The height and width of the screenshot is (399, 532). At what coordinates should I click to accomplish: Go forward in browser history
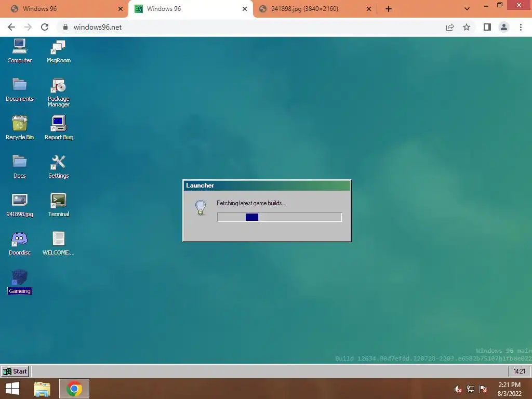(28, 27)
